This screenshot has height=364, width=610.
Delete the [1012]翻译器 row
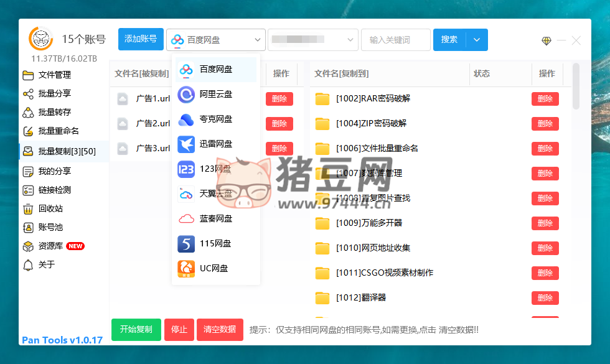545,298
